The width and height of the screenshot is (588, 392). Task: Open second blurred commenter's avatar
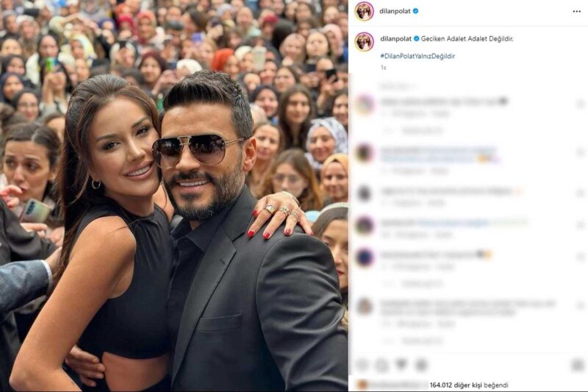click(x=365, y=153)
